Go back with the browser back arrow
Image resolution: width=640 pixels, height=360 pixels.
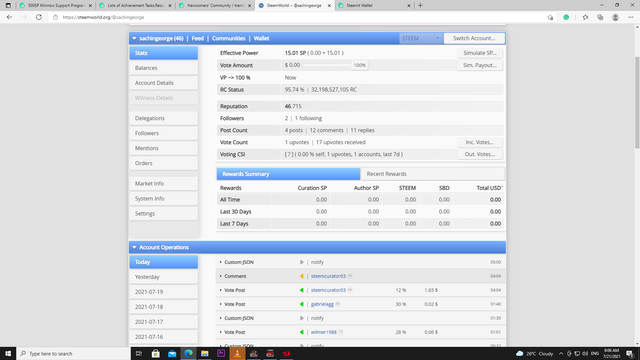[x=9, y=17]
